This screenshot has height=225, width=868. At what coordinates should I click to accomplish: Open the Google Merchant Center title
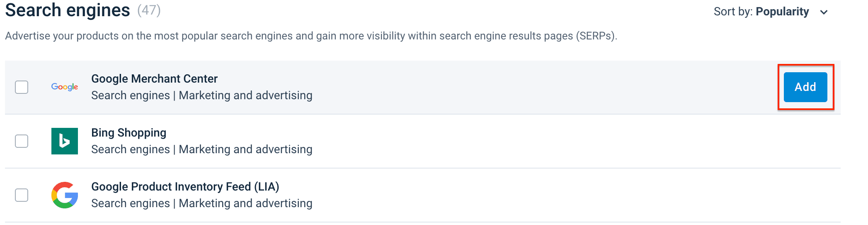(x=154, y=79)
